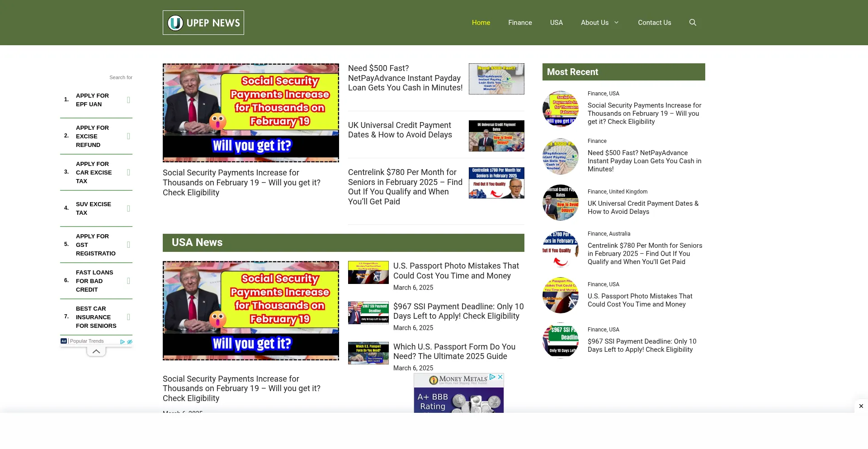868x449 pixels.
Task: Select the About Us menu item
Action: coord(594,23)
